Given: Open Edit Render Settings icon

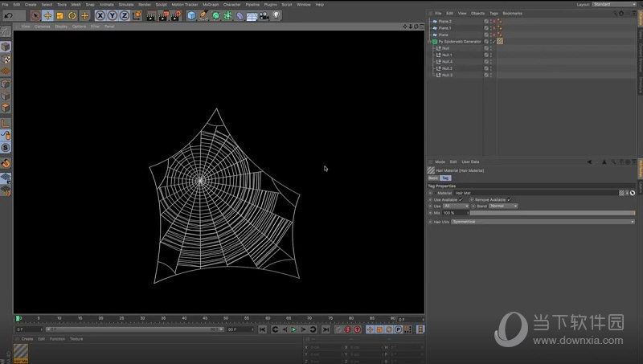Looking at the screenshot, I should tap(176, 15).
